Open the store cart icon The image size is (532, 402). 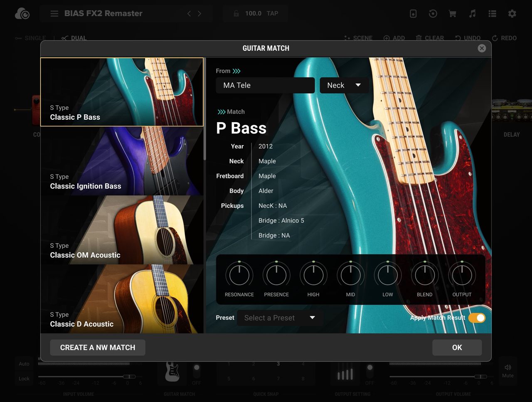[453, 14]
